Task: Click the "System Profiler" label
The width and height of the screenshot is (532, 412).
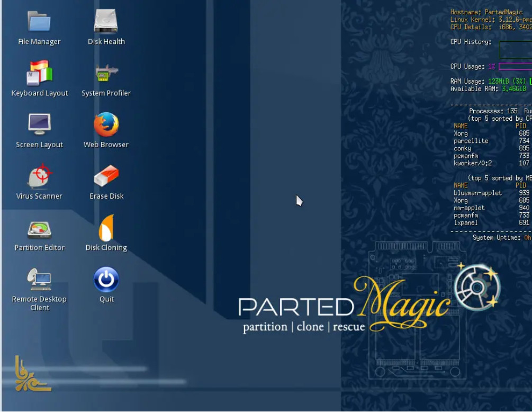Action: 106,93
